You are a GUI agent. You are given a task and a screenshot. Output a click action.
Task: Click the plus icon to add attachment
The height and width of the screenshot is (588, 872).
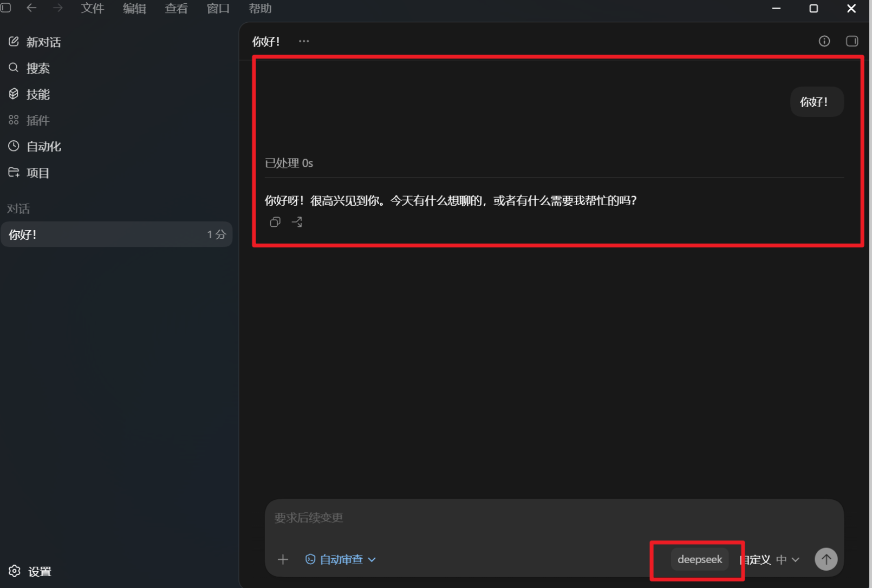pyautogui.click(x=283, y=559)
